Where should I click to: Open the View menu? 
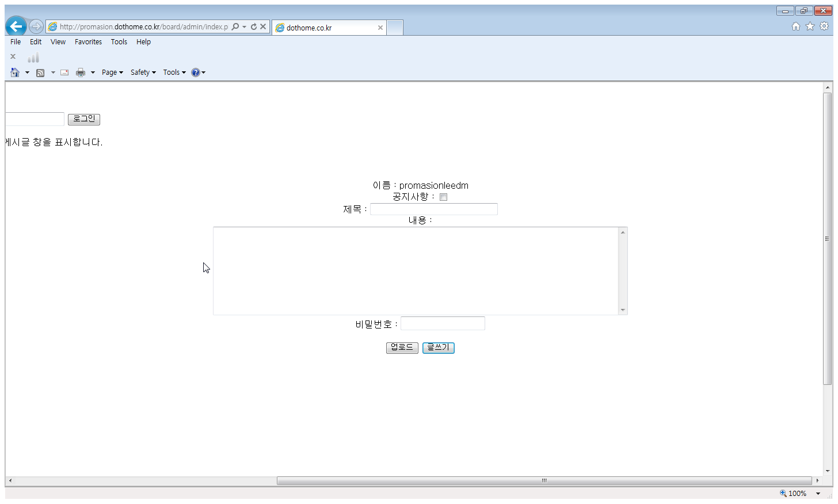coord(58,42)
